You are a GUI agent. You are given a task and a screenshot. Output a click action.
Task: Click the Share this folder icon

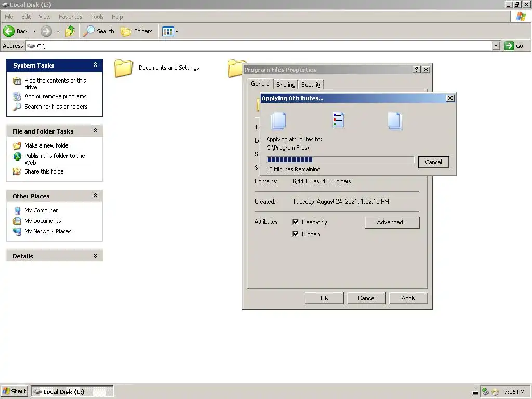click(17, 171)
